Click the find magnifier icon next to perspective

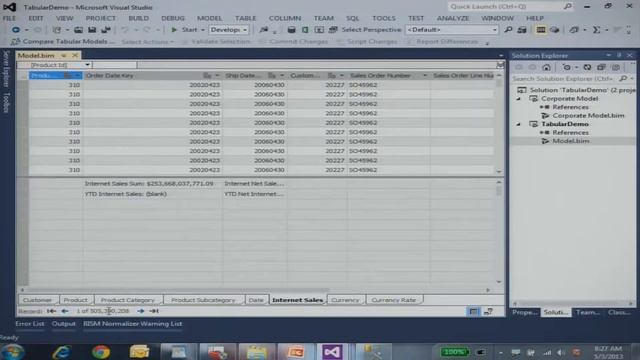[508, 30]
